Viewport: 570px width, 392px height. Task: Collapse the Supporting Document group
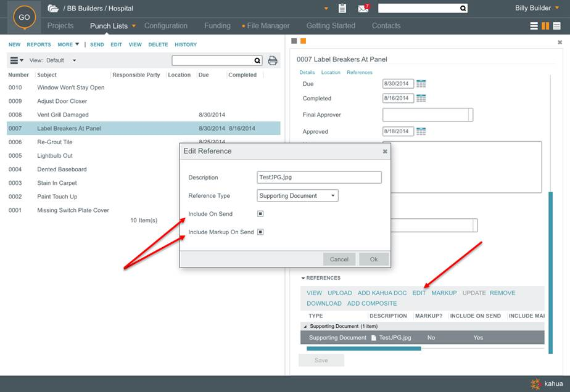(304, 326)
